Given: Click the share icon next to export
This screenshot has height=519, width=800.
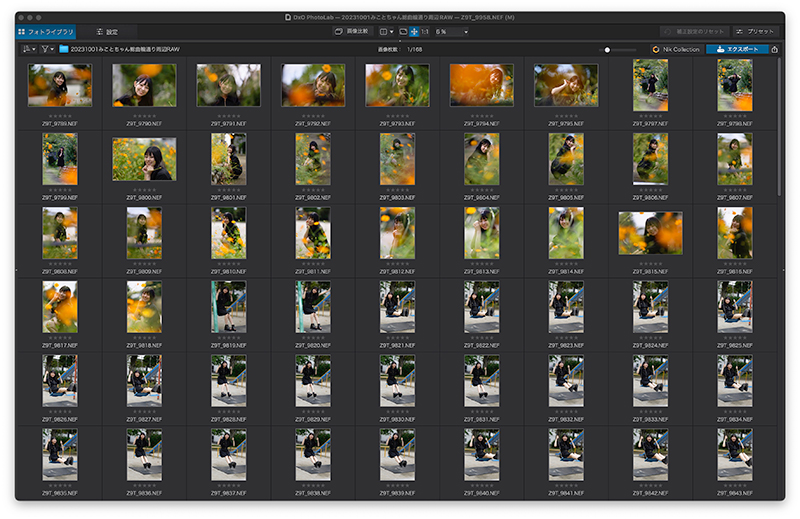Looking at the screenshot, I should (x=774, y=50).
